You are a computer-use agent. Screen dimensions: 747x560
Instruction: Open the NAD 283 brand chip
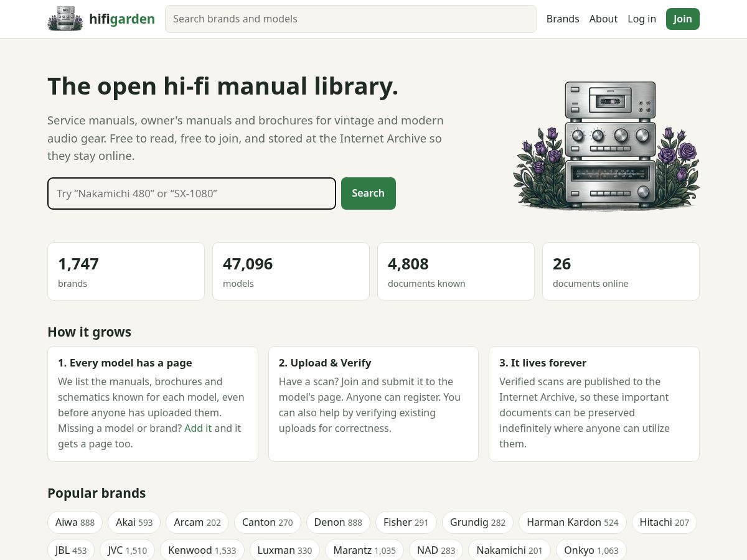436,550
